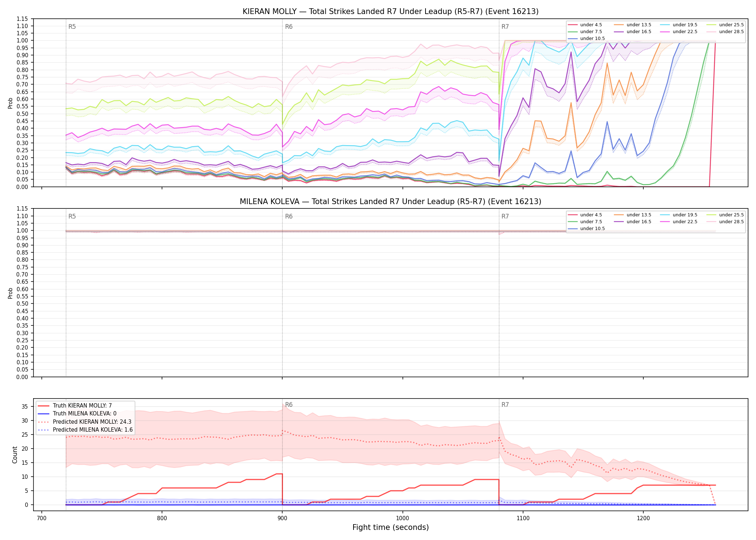756x540 pixels.
Task: Click the R6 round marker in Milena Koleva chart
Action: point(289,216)
